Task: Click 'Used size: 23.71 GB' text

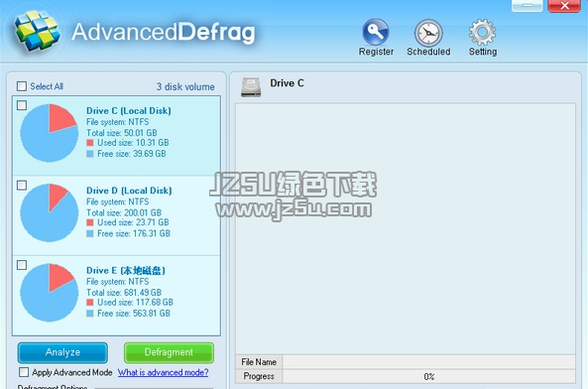Action: [133, 223]
